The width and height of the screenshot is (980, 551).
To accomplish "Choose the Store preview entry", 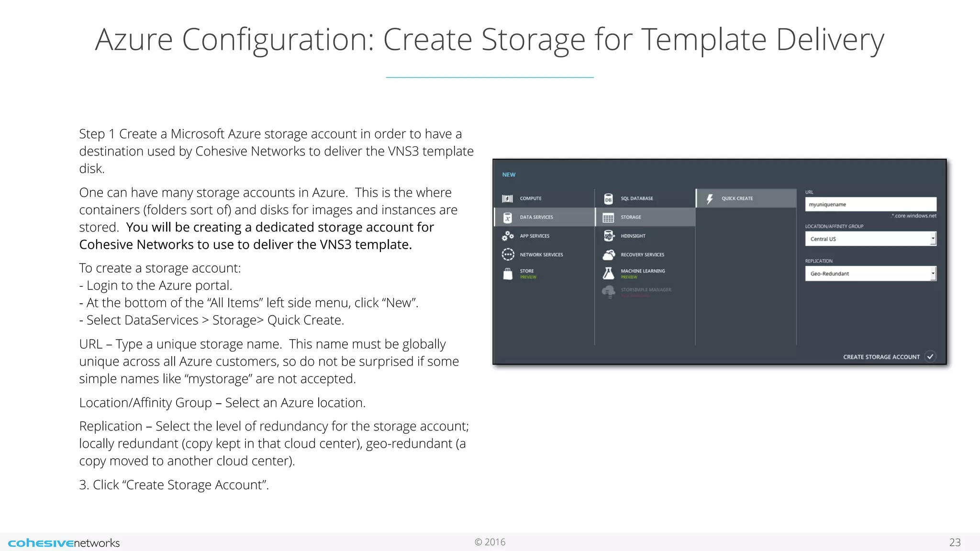I will tap(544, 274).
